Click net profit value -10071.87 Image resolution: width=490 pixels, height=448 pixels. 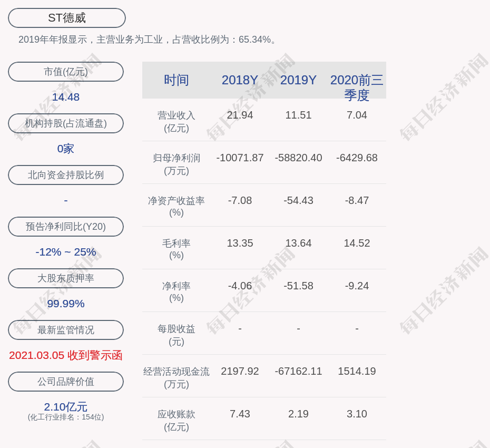point(240,158)
